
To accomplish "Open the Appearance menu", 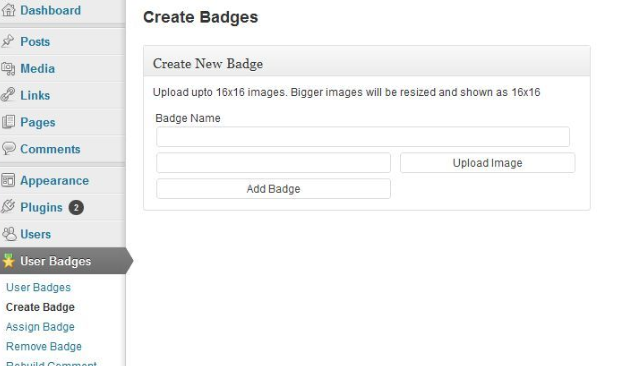I will tap(55, 181).
